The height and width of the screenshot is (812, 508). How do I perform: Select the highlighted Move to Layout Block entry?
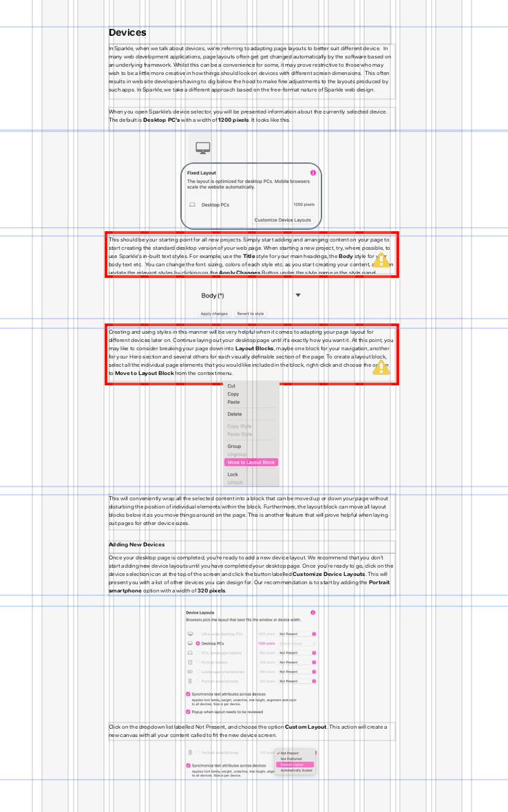click(251, 462)
